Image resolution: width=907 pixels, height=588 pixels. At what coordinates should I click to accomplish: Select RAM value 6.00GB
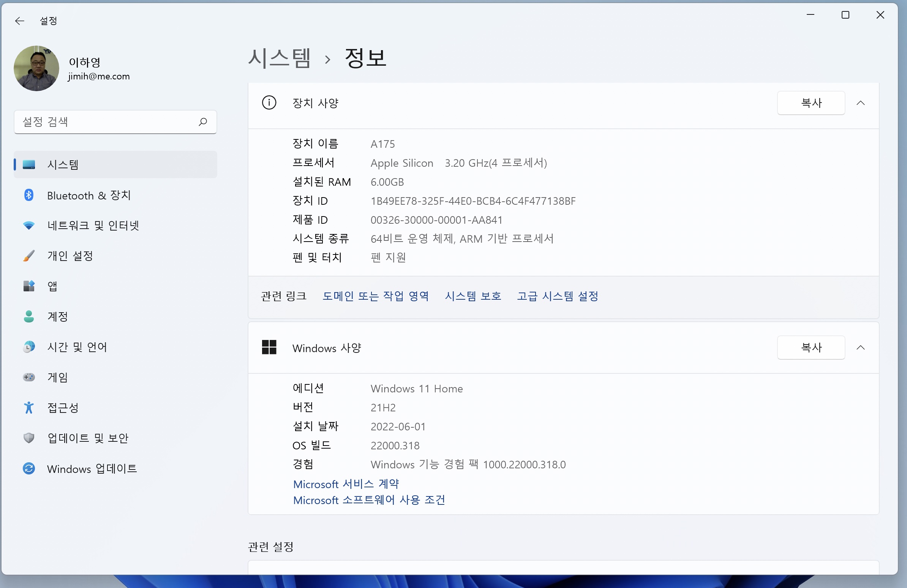click(x=387, y=182)
